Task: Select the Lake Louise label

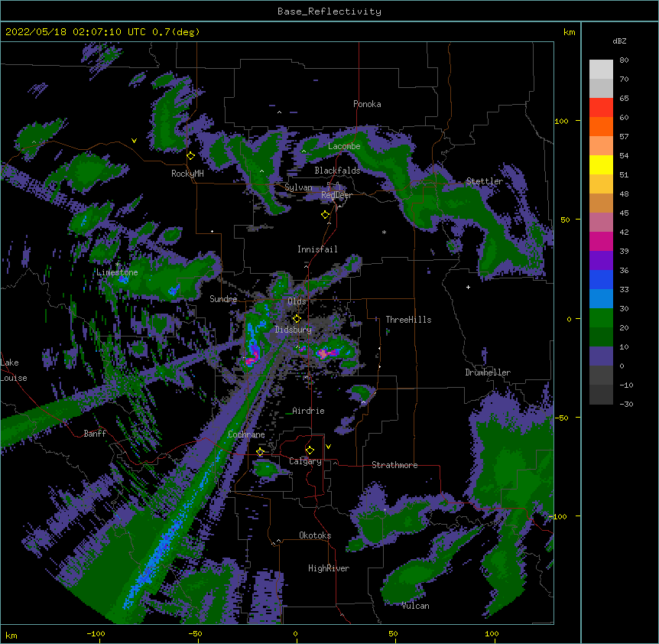Action: point(14,370)
